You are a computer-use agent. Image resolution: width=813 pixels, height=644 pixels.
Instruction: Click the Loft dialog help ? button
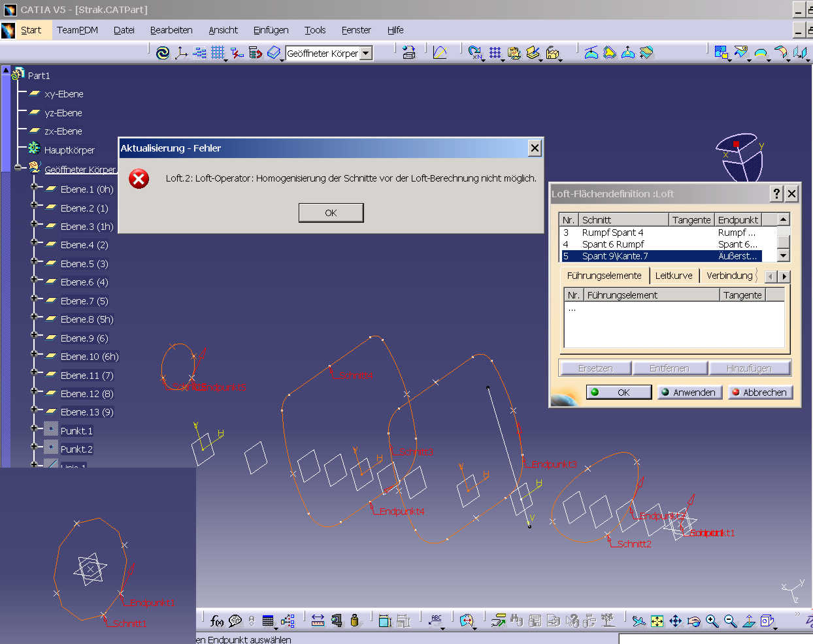(x=776, y=193)
